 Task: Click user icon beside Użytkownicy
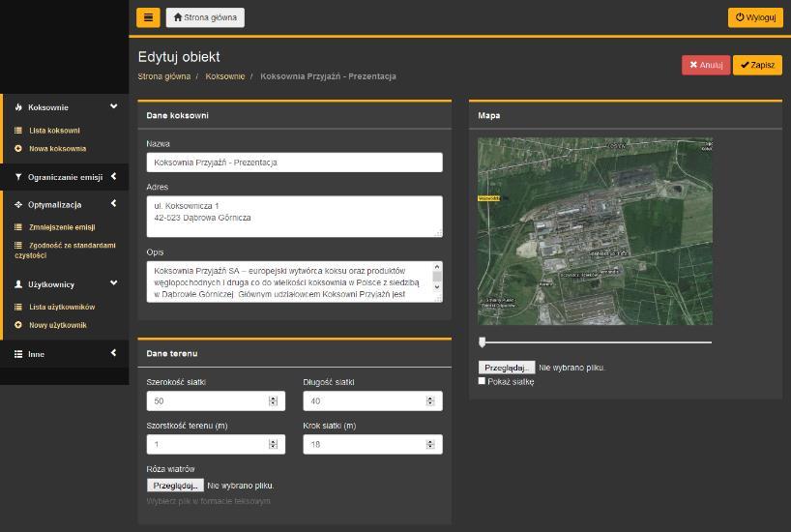(x=18, y=284)
